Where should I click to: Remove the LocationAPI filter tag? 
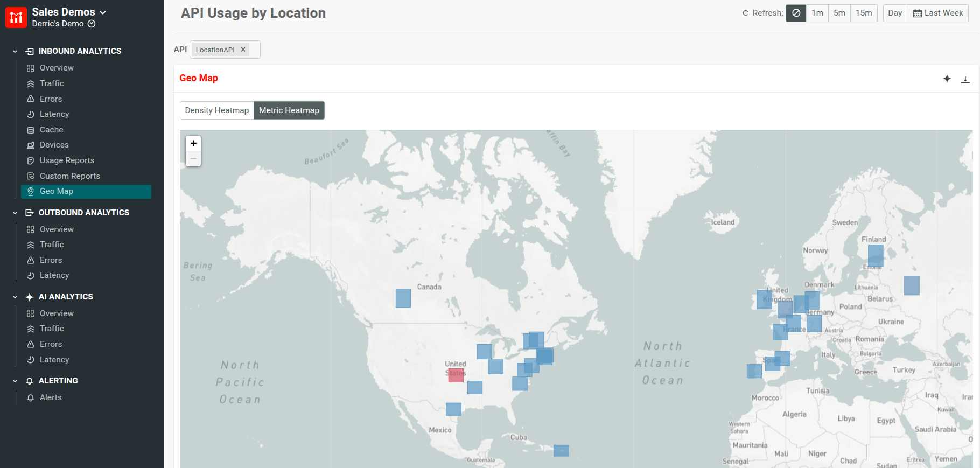click(243, 50)
